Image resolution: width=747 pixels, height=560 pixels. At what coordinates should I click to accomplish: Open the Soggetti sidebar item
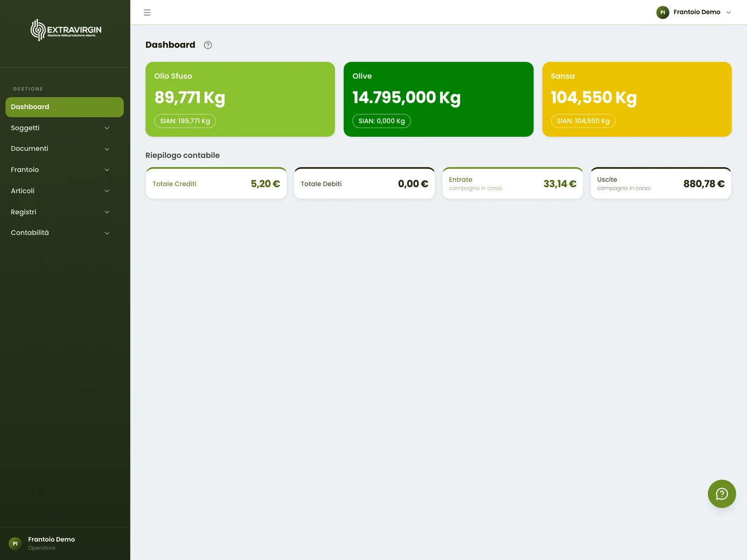click(64, 128)
